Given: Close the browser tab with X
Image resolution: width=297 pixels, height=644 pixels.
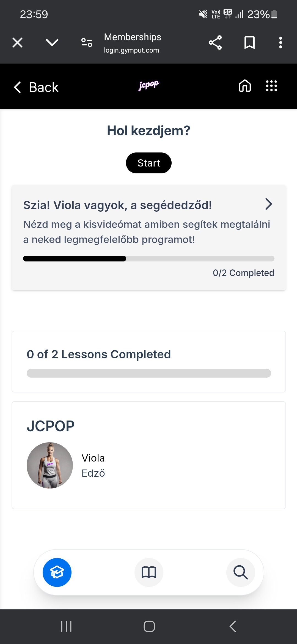Looking at the screenshot, I should click(x=18, y=43).
